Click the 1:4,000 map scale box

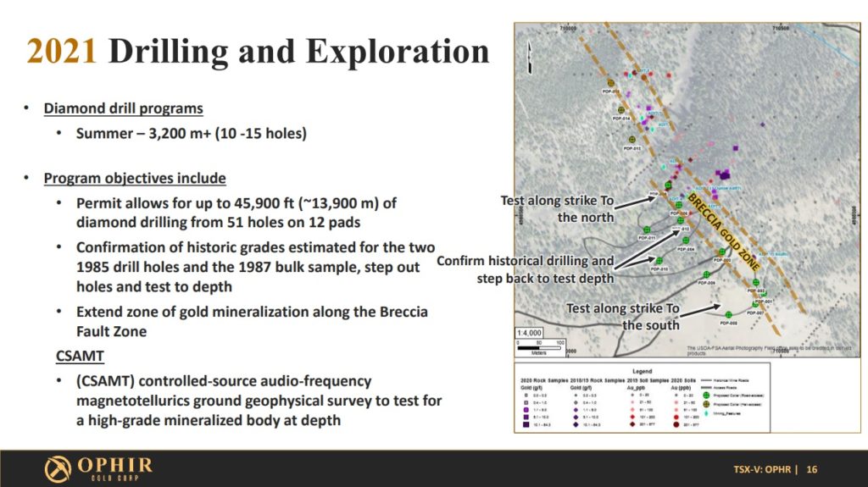click(x=529, y=333)
